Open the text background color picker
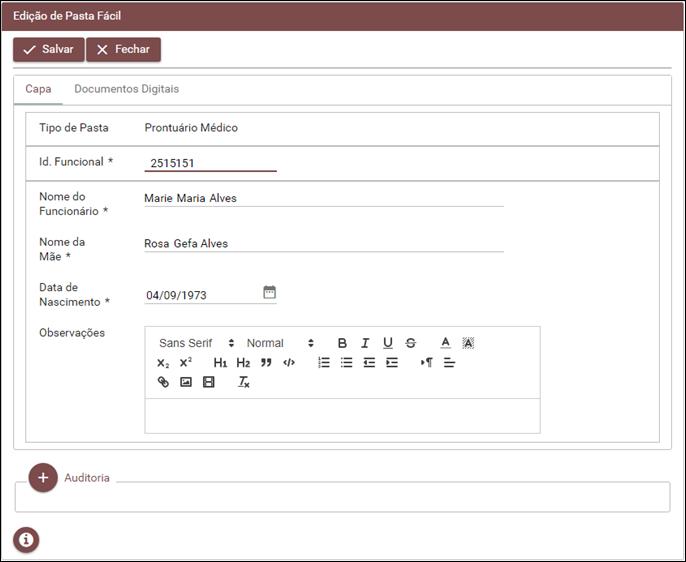686x562 pixels. (x=468, y=343)
